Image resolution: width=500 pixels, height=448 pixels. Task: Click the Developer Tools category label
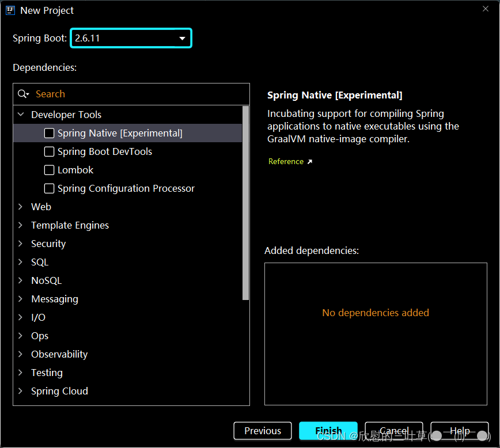(x=66, y=115)
